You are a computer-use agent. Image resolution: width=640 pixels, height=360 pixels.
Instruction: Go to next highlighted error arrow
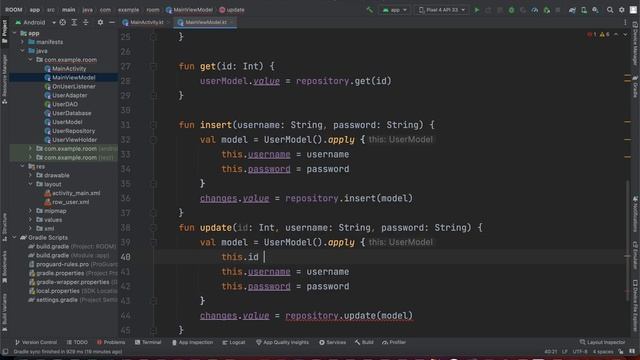coord(625,35)
